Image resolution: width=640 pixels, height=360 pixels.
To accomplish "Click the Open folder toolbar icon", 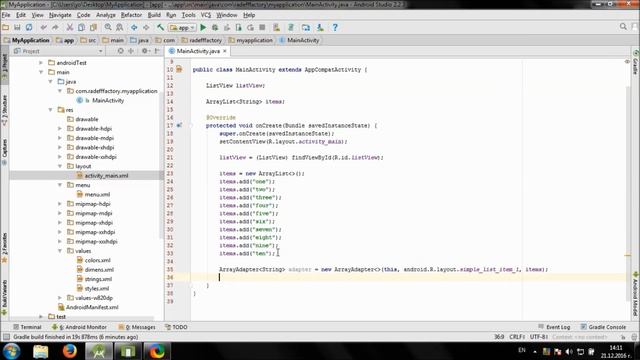I will click(x=6, y=27).
